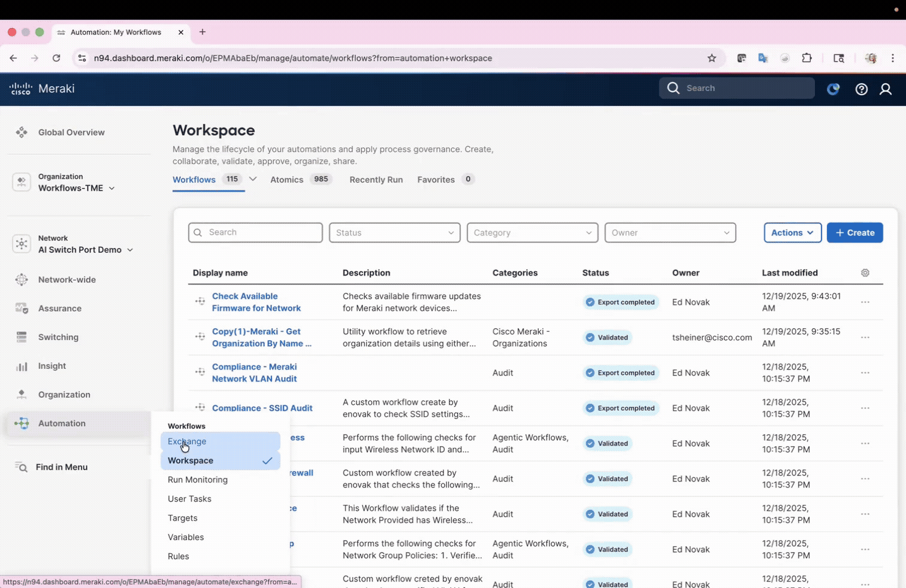Select Exchange in the Automation submenu
This screenshot has height=588, width=906.
click(186, 441)
